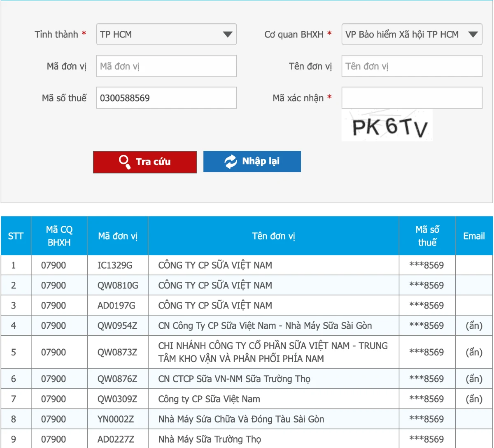Select unit code IC1329G
494x448 pixels.
pos(115,265)
